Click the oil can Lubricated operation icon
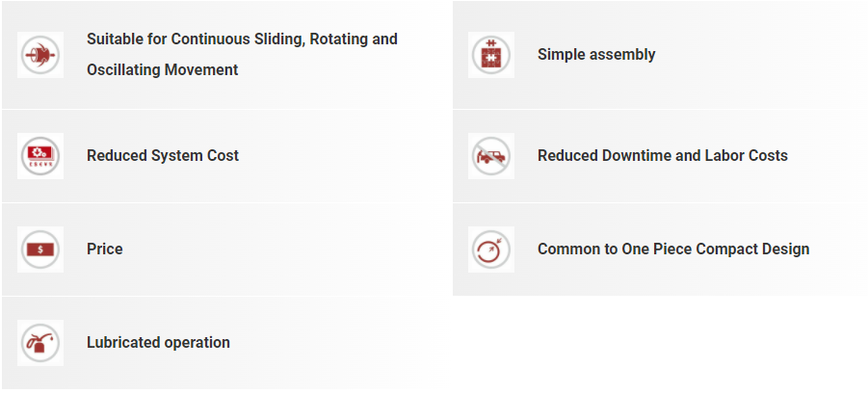 pos(40,343)
